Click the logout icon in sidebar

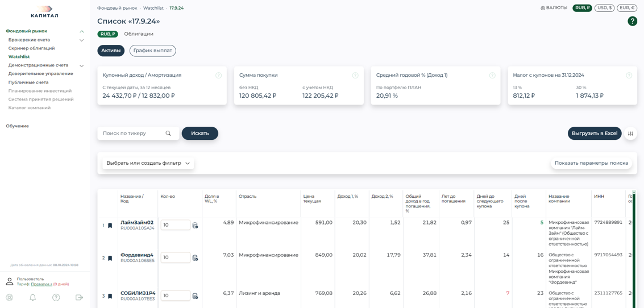point(79,297)
